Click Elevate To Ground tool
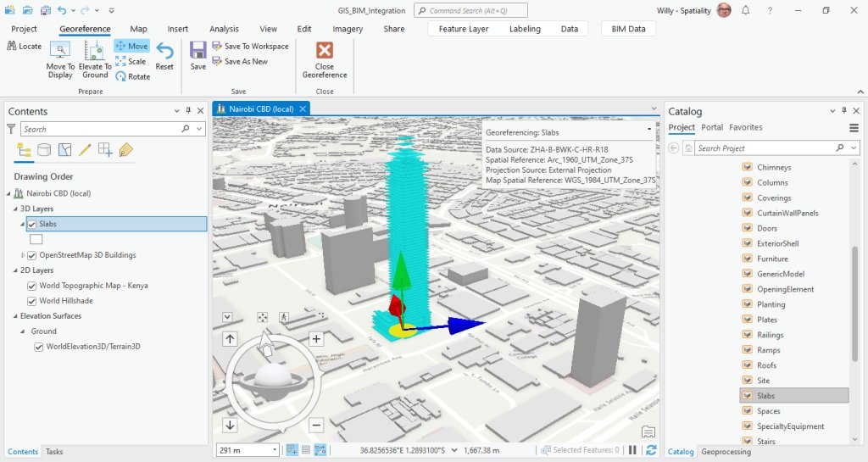This screenshot has width=868, height=462. 95,59
